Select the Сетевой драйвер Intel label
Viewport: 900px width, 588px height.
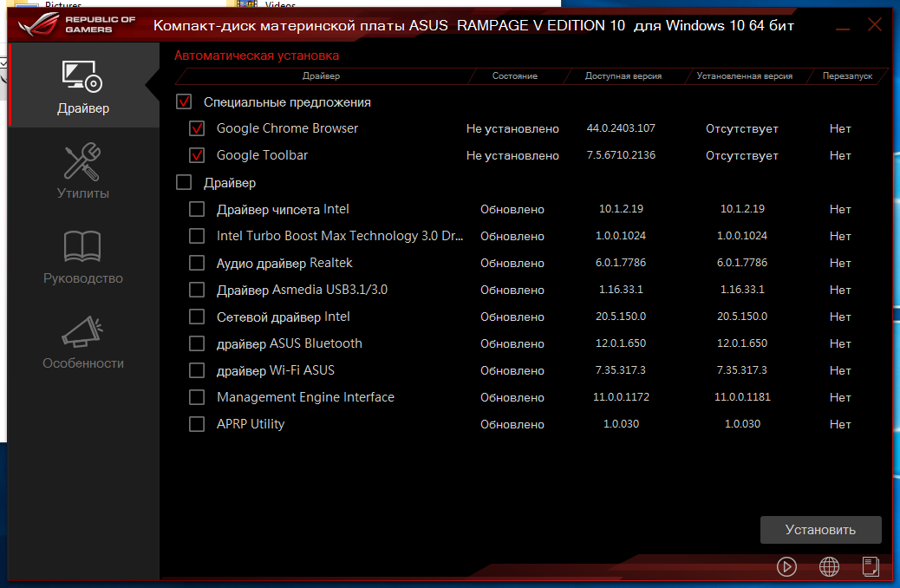coord(283,317)
